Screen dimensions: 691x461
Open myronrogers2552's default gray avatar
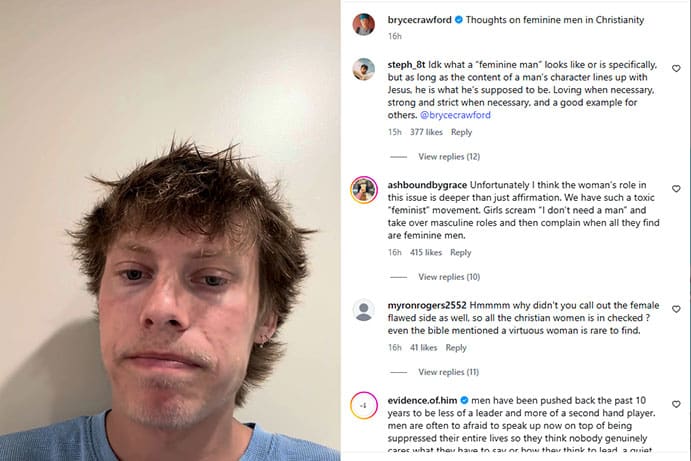click(364, 310)
